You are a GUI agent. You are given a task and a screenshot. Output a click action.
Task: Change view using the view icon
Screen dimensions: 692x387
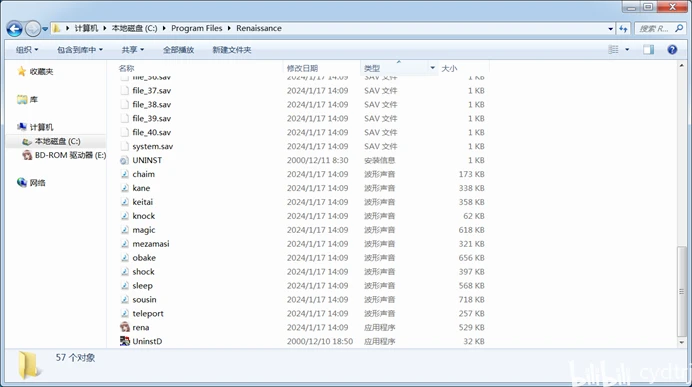point(613,49)
